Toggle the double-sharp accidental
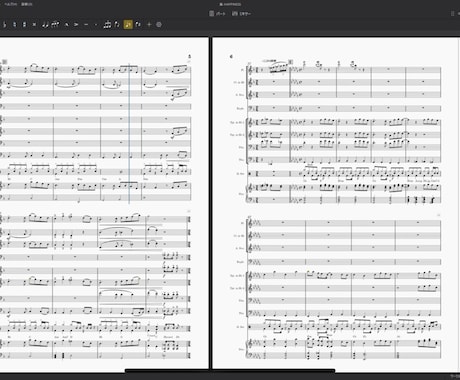Viewport: 460px width, 380px height. 34,24
